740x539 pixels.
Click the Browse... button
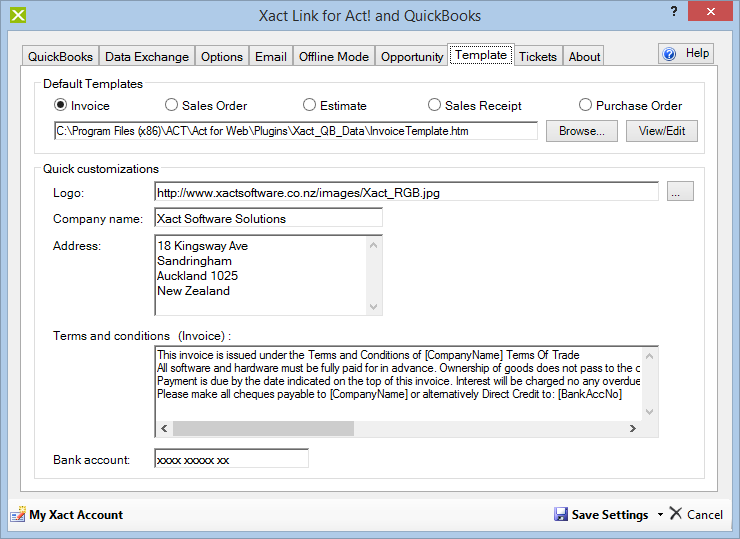pos(582,131)
